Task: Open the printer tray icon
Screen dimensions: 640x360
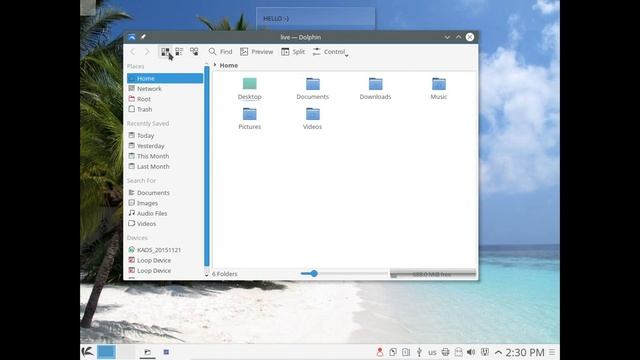Action: tap(445, 352)
